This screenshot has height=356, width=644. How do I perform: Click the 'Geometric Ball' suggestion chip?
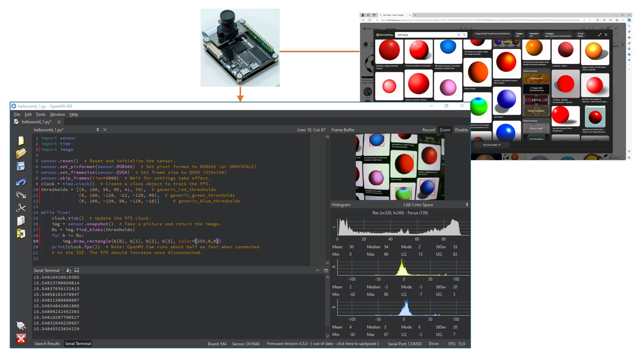(x=534, y=35)
